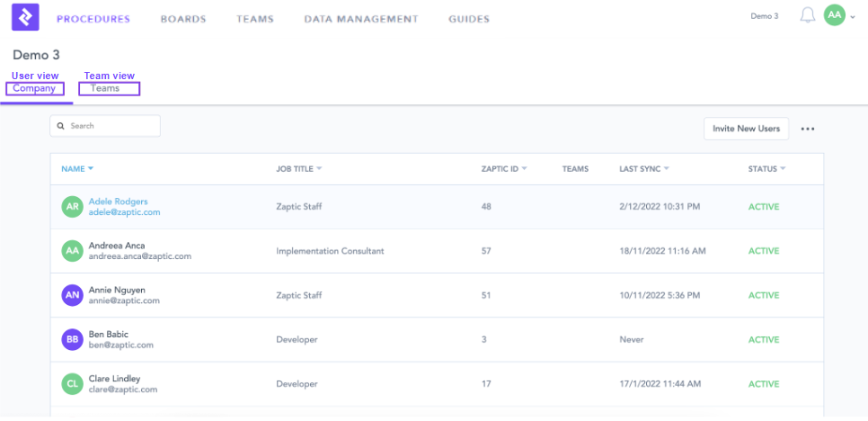Image resolution: width=868 pixels, height=421 pixels.
Task: Expand the Job Title column filter
Action: click(319, 169)
